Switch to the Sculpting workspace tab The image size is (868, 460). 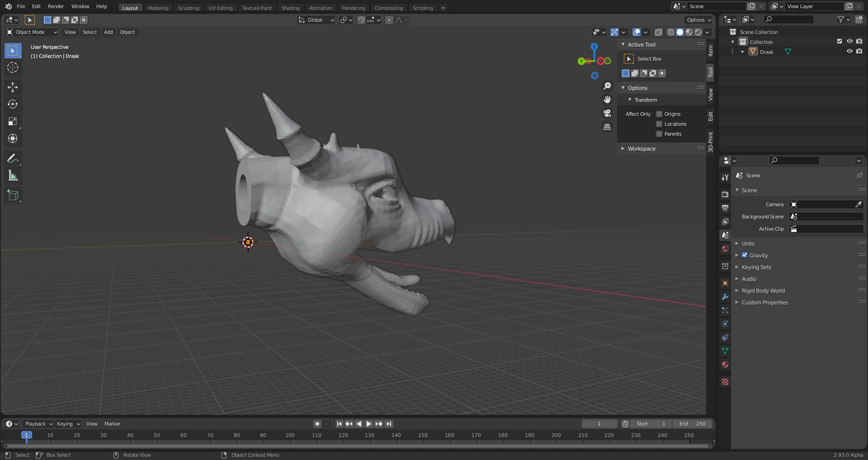pyautogui.click(x=189, y=8)
